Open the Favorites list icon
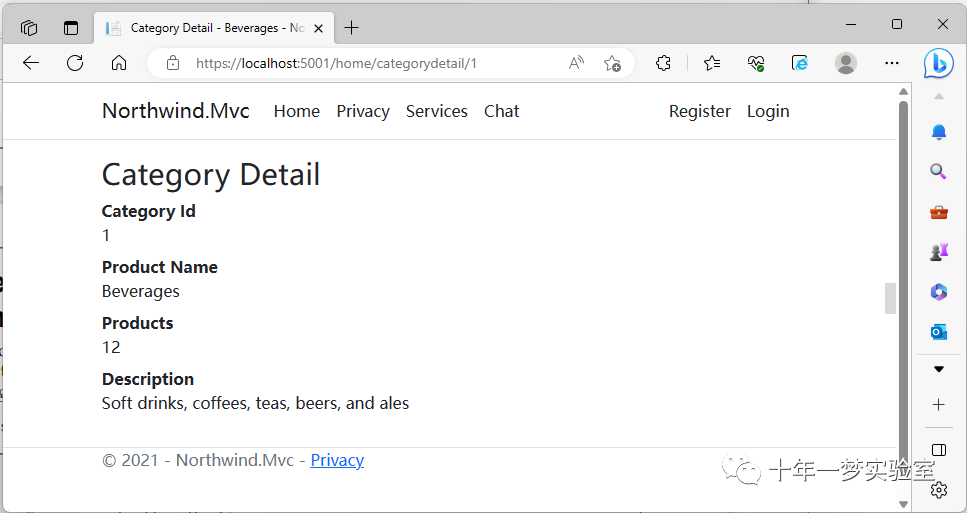This screenshot has height=513, width=967. click(712, 63)
